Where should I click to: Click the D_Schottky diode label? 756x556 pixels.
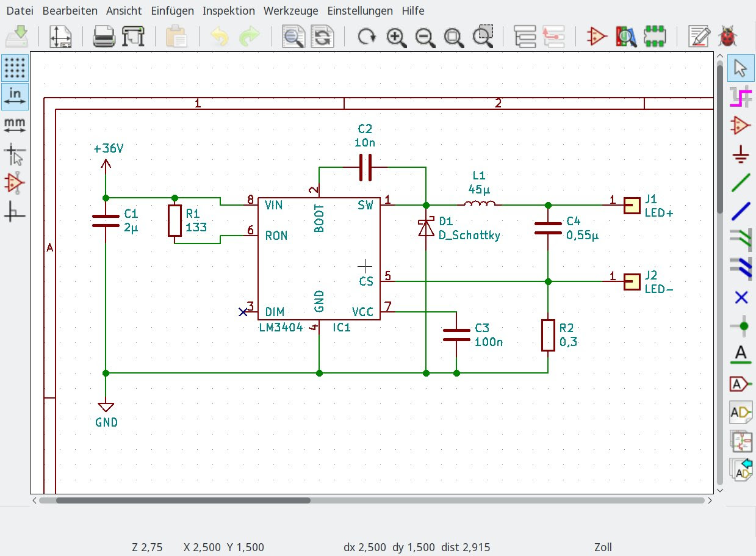coord(469,236)
